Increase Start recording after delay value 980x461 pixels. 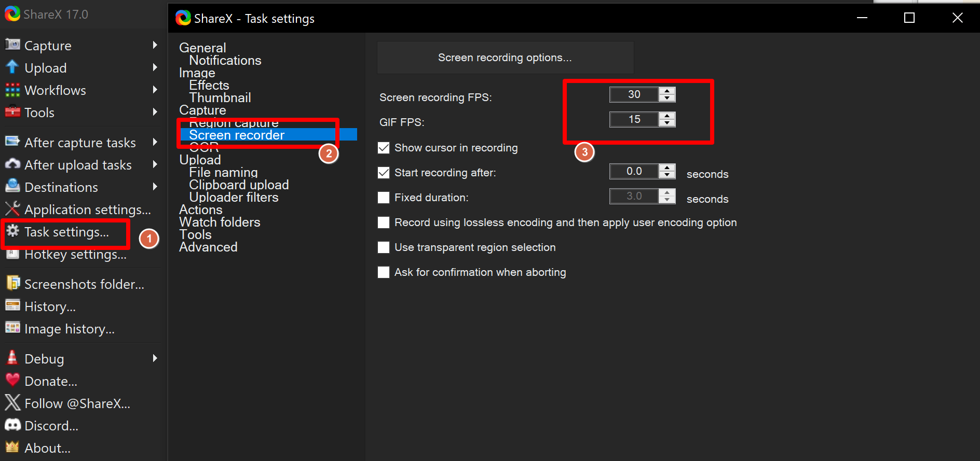click(x=667, y=167)
